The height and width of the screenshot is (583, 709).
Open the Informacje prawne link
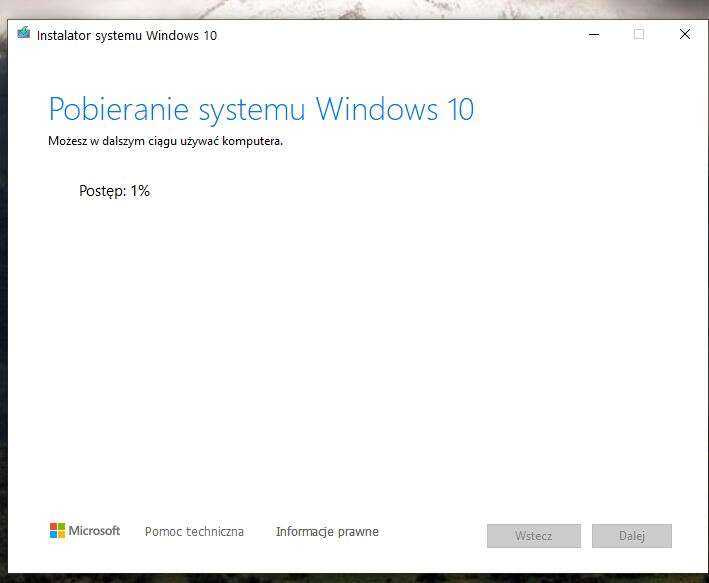(x=327, y=532)
